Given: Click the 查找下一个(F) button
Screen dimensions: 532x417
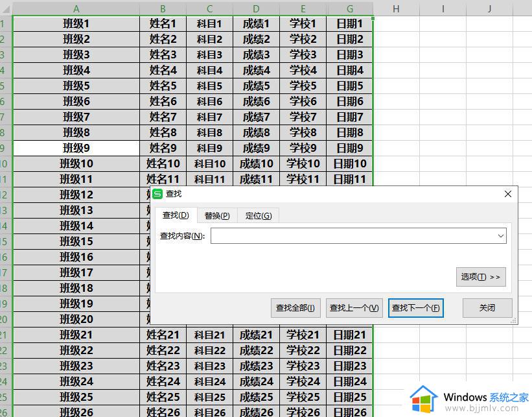Looking at the screenshot, I should (416, 308).
